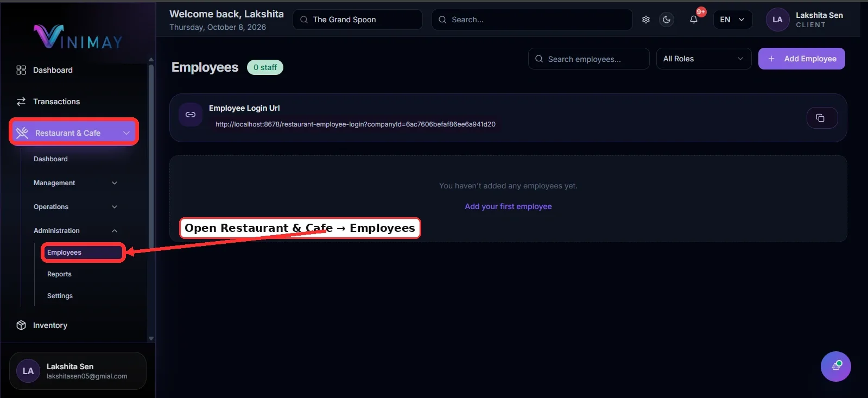Click the restaurant-employee-login URL text

click(x=356, y=124)
